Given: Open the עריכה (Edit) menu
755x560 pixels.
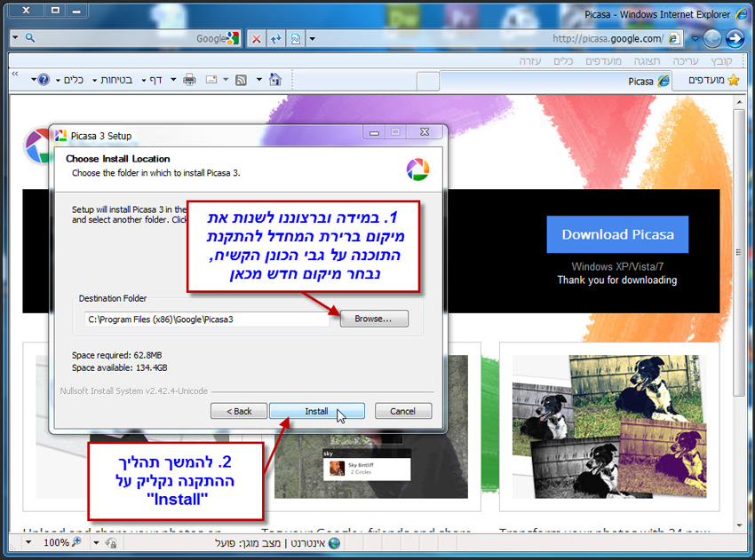Looking at the screenshot, I should tap(685, 61).
